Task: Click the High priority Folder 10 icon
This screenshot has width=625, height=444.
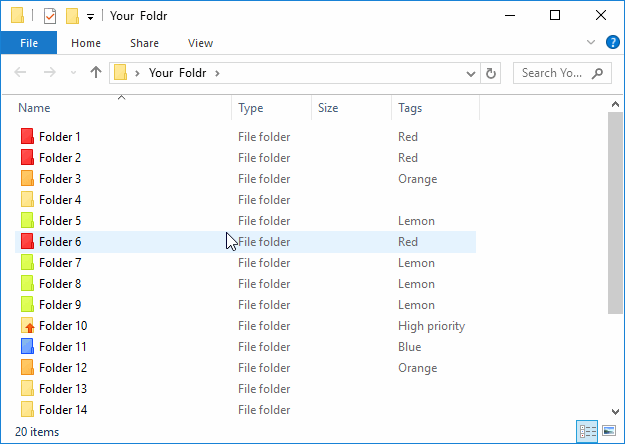Action: [27, 326]
